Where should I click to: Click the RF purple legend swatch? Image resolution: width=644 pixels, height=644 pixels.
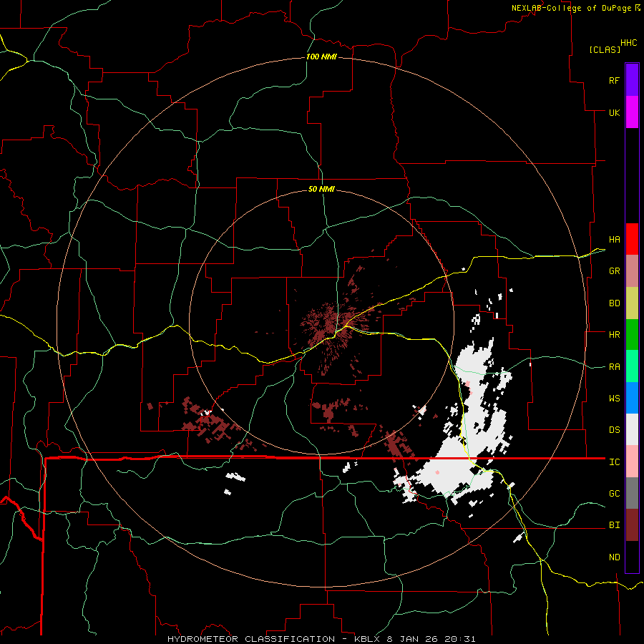coord(632,80)
